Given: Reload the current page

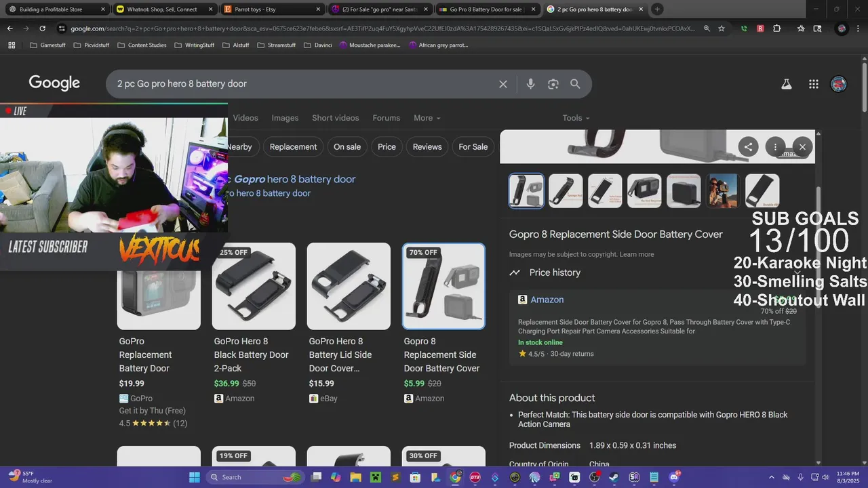Looking at the screenshot, I should tap(42, 28).
